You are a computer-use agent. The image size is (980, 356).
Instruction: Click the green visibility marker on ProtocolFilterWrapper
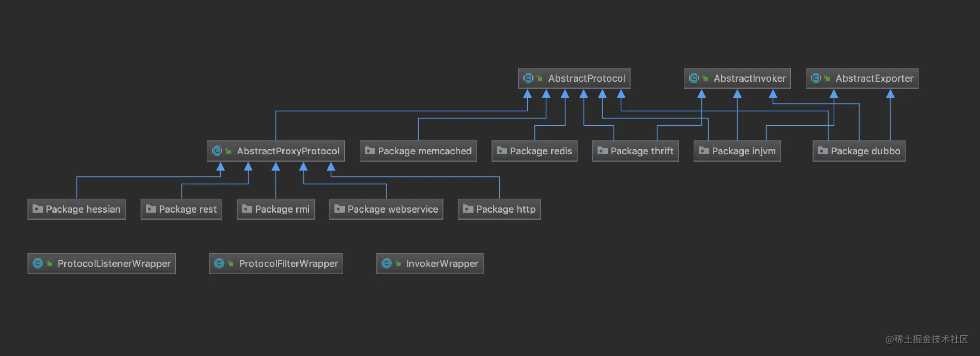231,263
